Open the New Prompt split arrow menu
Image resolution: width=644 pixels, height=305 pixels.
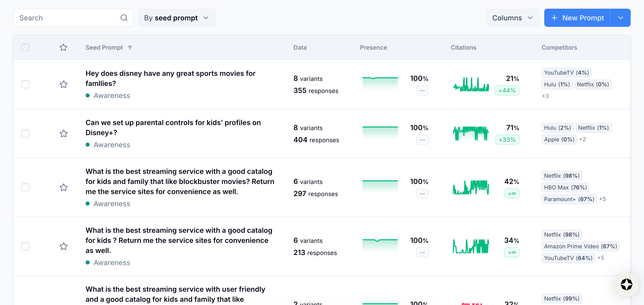[x=620, y=18]
